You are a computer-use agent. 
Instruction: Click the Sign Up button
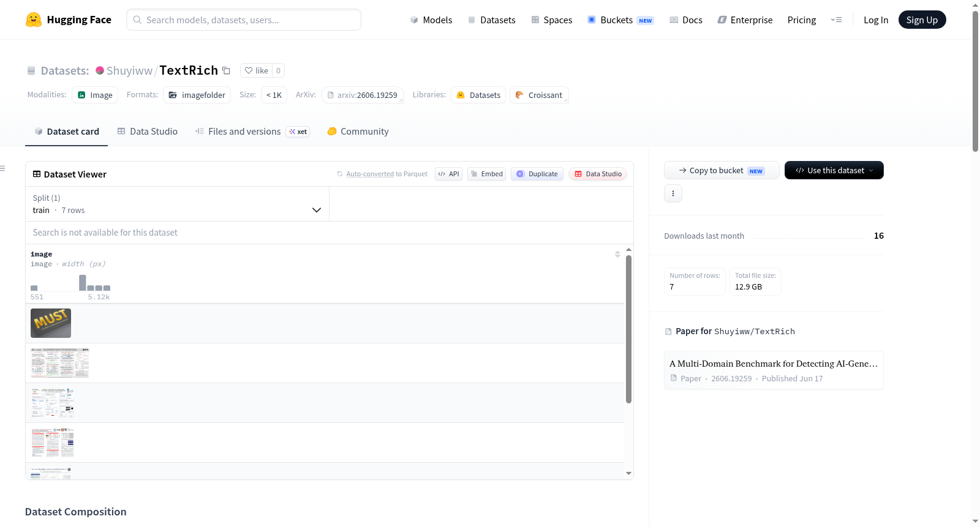tap(922, 20)
